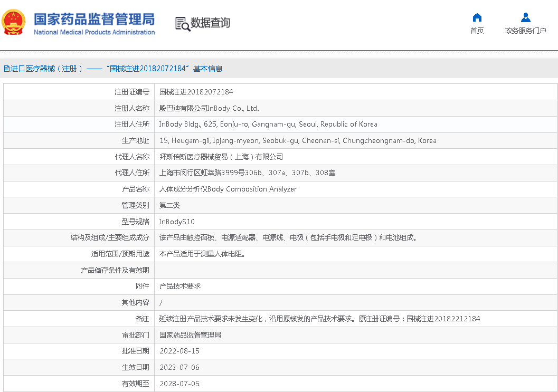Click the document icon beside 进口医疗器械
Screen dimensions: 558x392
click(x=6, y=69)
